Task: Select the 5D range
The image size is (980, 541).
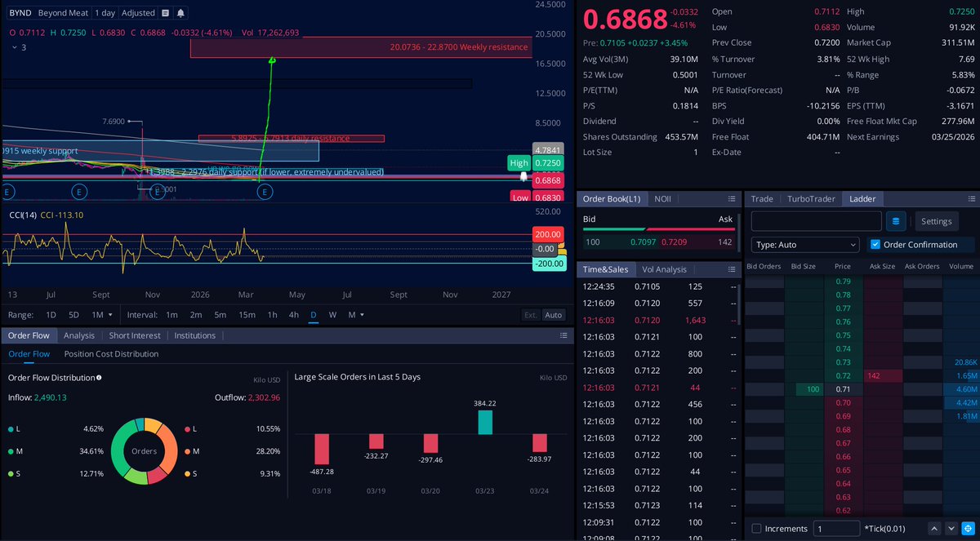Action: 73,315
